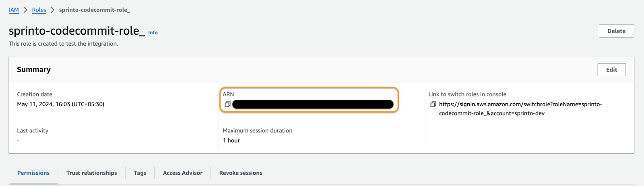This screenshot has height=186, width=644.
Task: Delete the sprinto-codecommit-role_ role
Action: point(616,31)
